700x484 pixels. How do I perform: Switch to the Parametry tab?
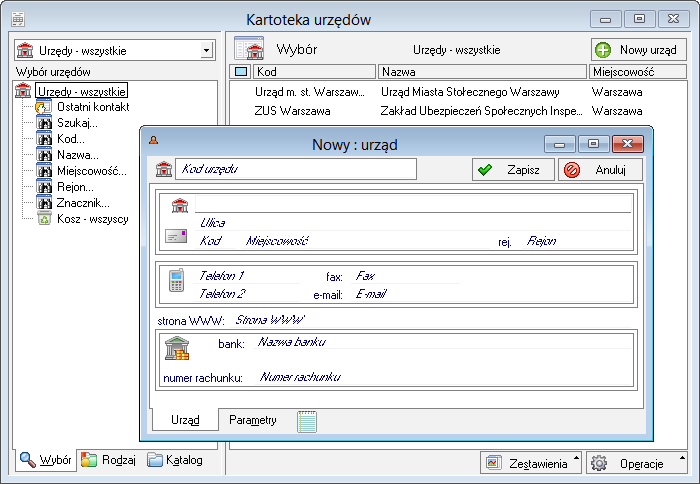253,420
